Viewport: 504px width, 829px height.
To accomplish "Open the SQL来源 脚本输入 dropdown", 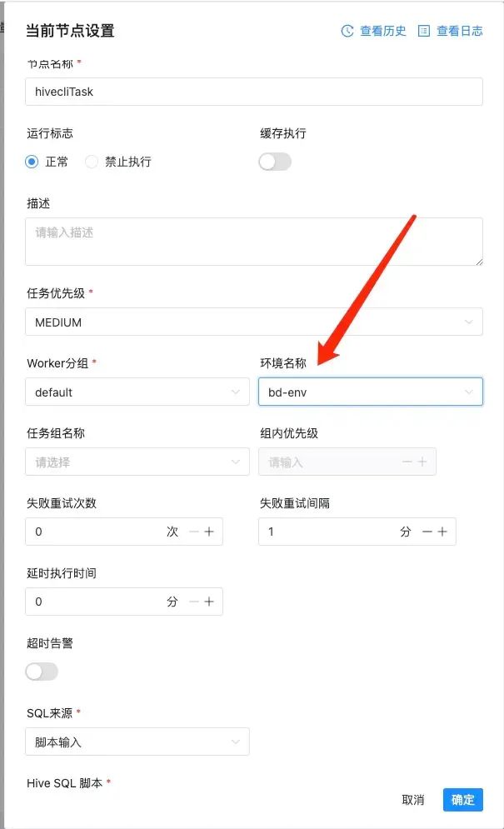I will [137, 742].
